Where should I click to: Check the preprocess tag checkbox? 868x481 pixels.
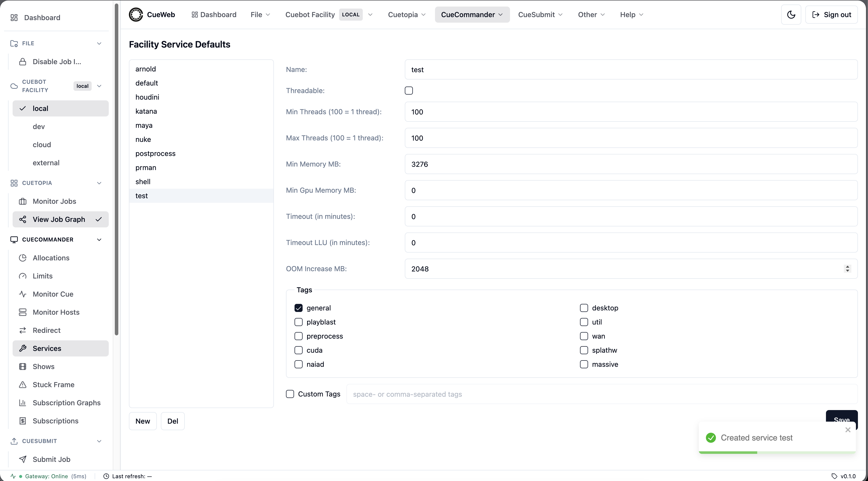298,336
